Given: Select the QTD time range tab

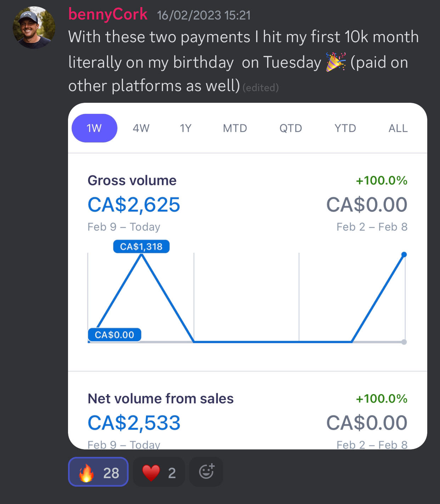Looking at the screenshot, I should [290, 128].
